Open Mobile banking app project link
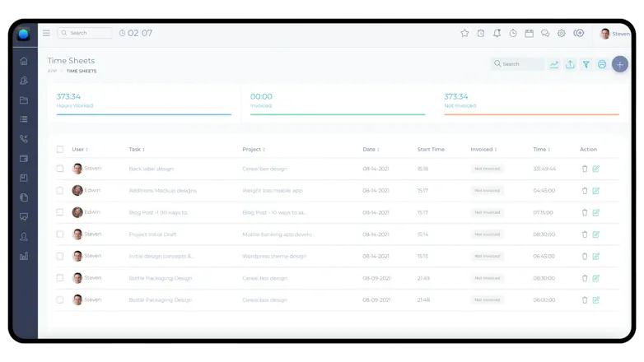 [x=278, y=234]
